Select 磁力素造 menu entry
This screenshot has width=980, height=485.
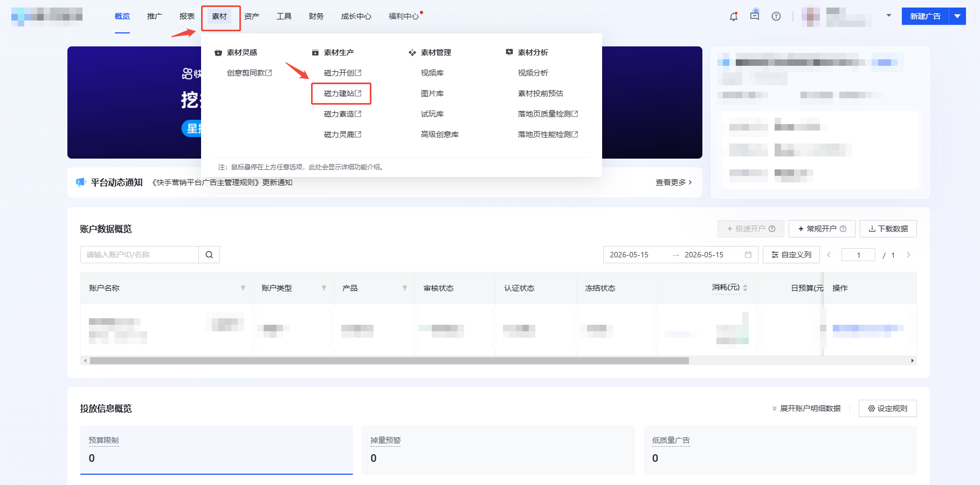342,114
